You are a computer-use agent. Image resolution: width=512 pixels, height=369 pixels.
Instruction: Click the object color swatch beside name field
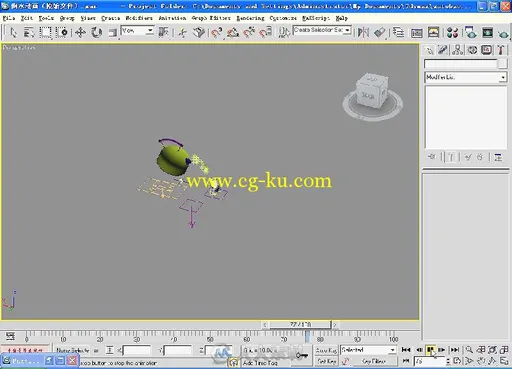pyautogui.click(x=503, y=64)
